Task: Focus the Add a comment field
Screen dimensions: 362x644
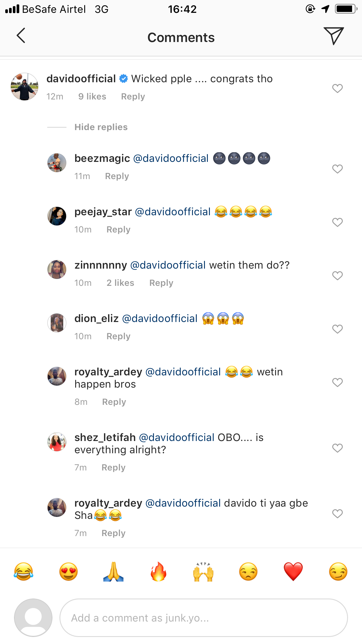Action: pos(203,618)
